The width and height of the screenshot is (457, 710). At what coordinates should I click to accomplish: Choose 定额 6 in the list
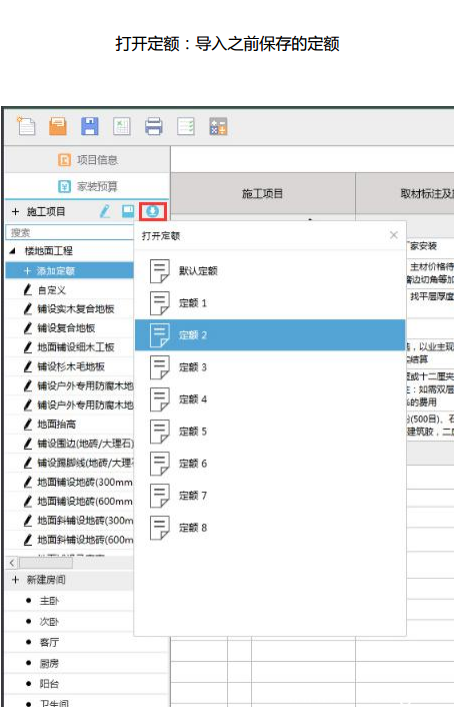coord(270,463)
